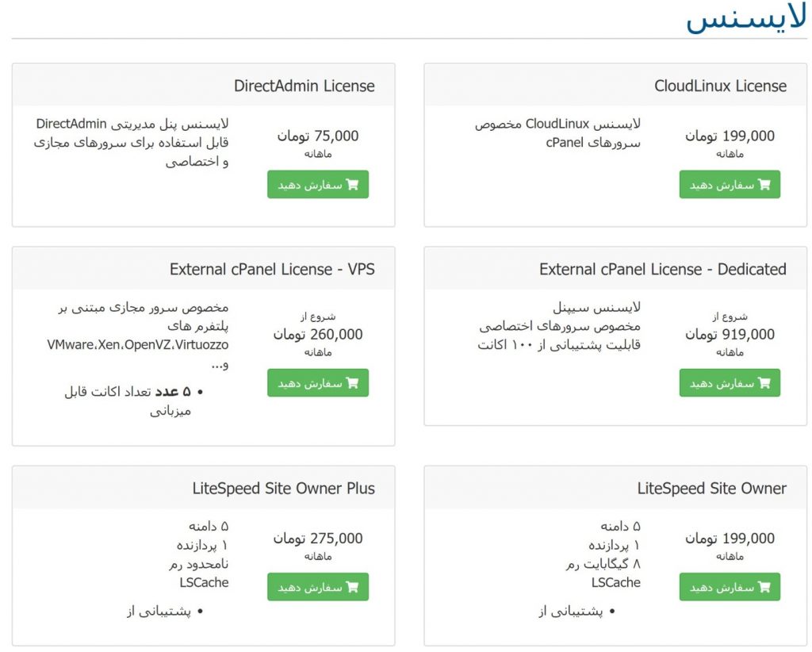Click cart icon in LiteSpeed Site Owner card
812x652 pixels.
click(x=764, y=587)
